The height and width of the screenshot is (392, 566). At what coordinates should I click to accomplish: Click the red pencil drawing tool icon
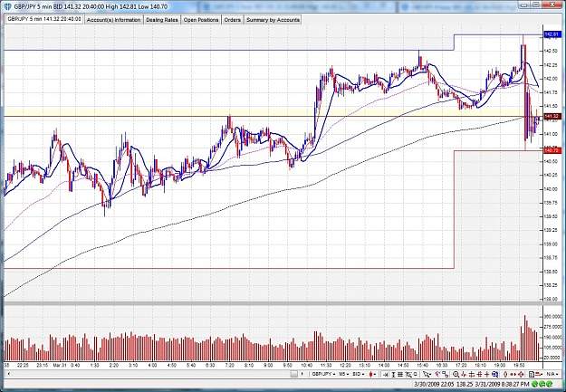point(437,374)
